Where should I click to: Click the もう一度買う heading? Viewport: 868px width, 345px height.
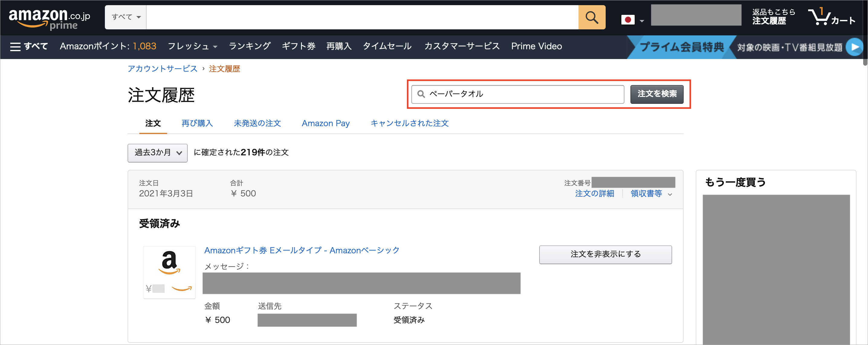coord(735,182)
